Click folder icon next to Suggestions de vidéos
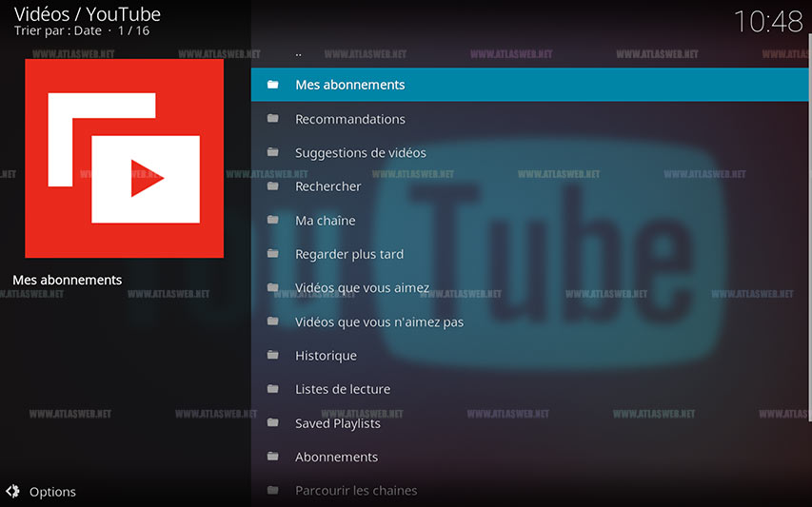 [273, 152]
